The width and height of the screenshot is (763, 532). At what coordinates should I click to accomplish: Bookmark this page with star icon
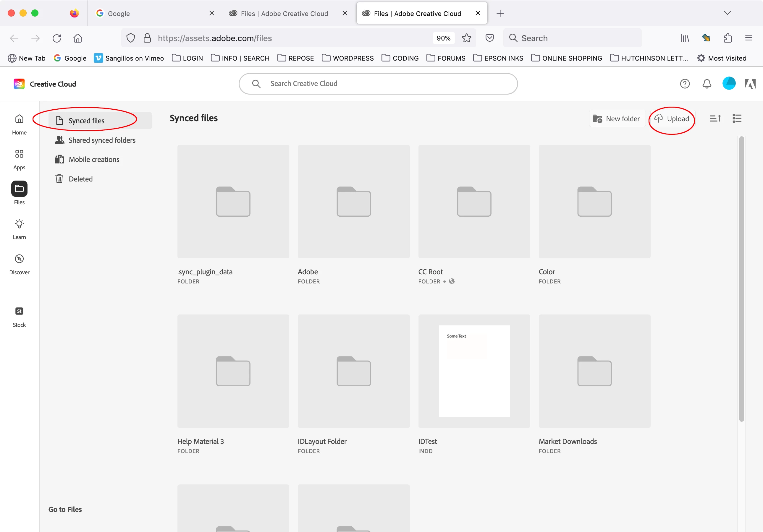click(467, 38)
